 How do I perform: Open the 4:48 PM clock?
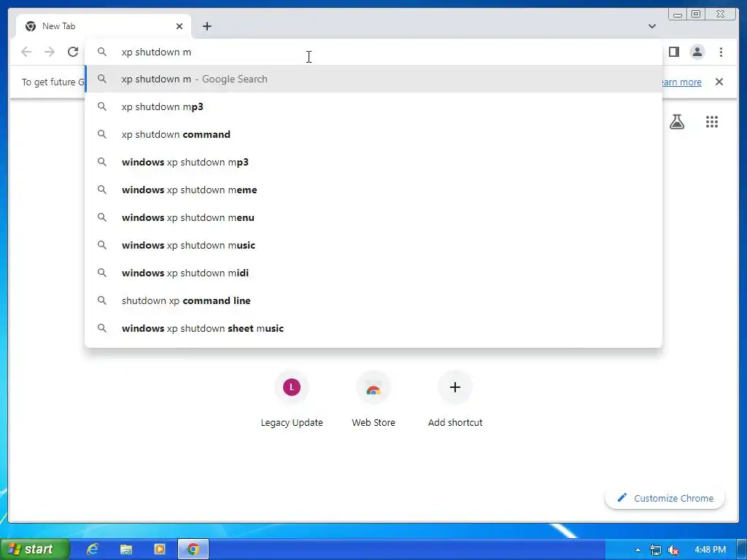tap(710, 550)
